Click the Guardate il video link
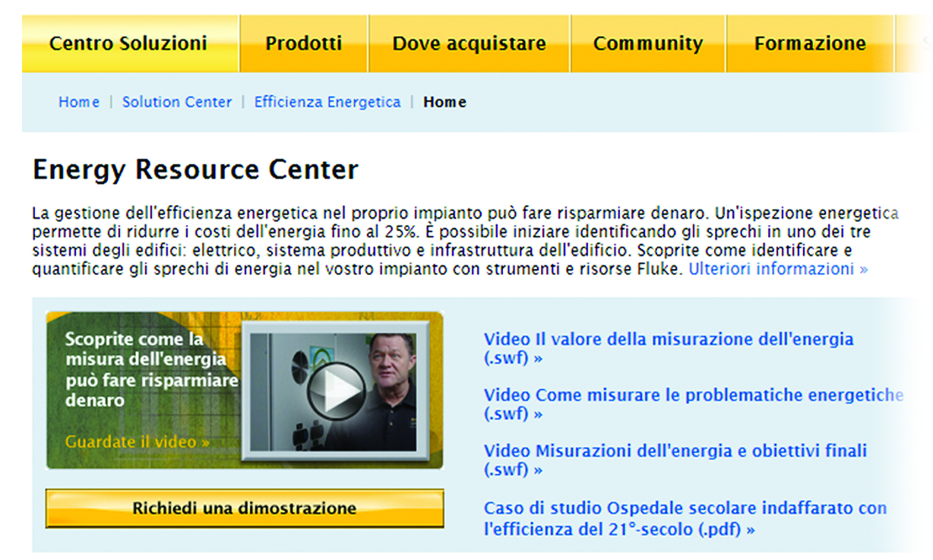This screenshot has width=933, height=560. [x=138, y=441]
